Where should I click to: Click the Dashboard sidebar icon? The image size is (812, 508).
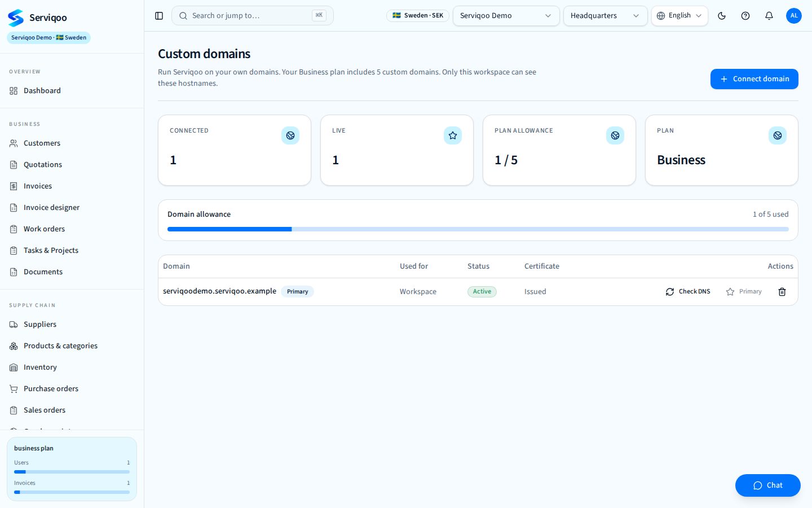(14, 91)
